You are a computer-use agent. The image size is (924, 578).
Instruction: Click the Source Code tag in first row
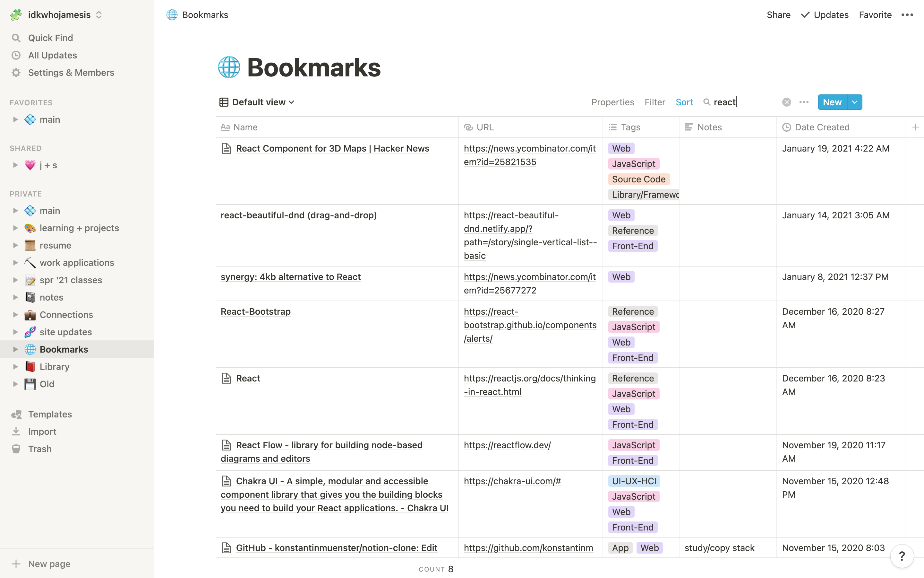[639, 179]
